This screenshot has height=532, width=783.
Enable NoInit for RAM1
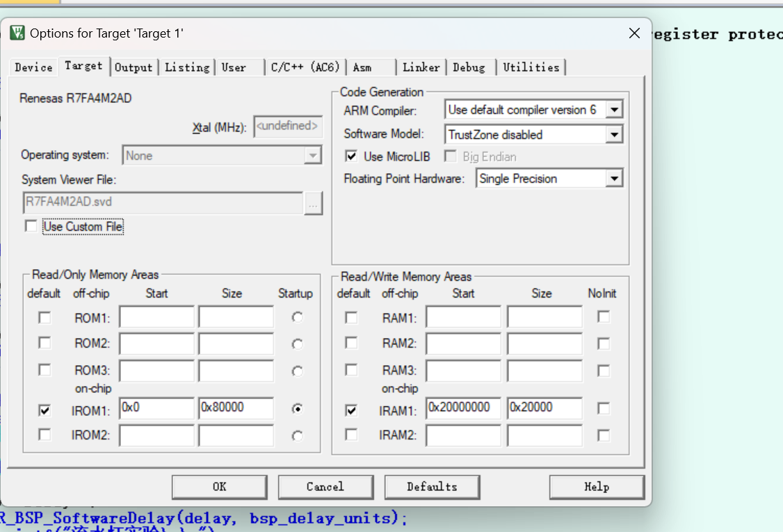tap(603, 316)
